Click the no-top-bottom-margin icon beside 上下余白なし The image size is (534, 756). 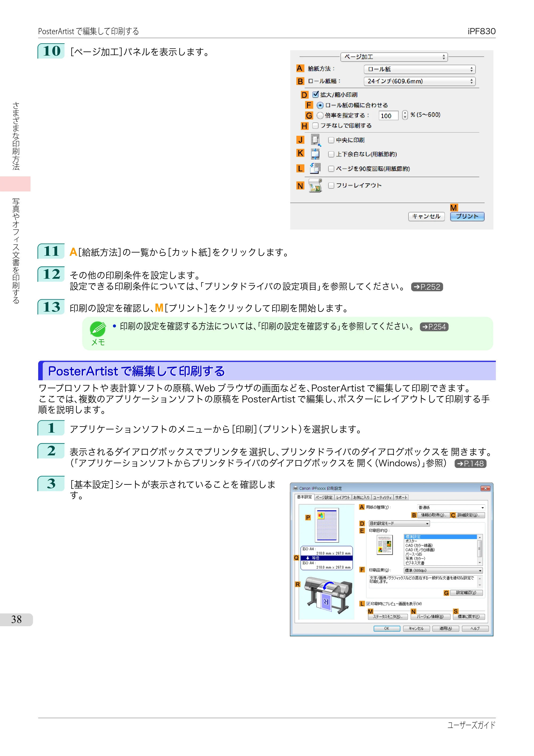[315, 154]
